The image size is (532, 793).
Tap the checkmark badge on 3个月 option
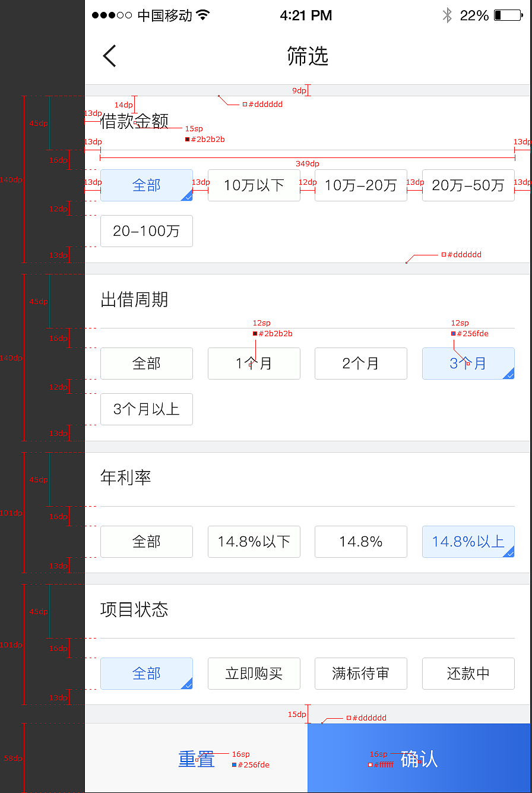[x=509, y=375]
